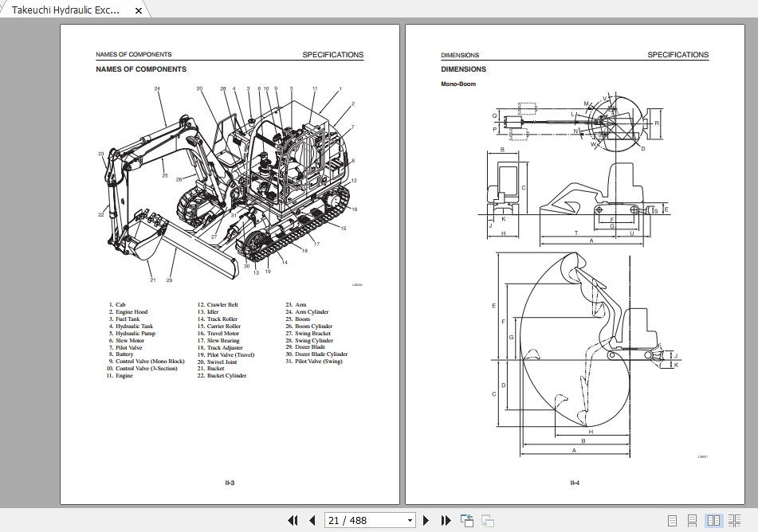Click the page number field showing 21 / 488

point(364,521)
